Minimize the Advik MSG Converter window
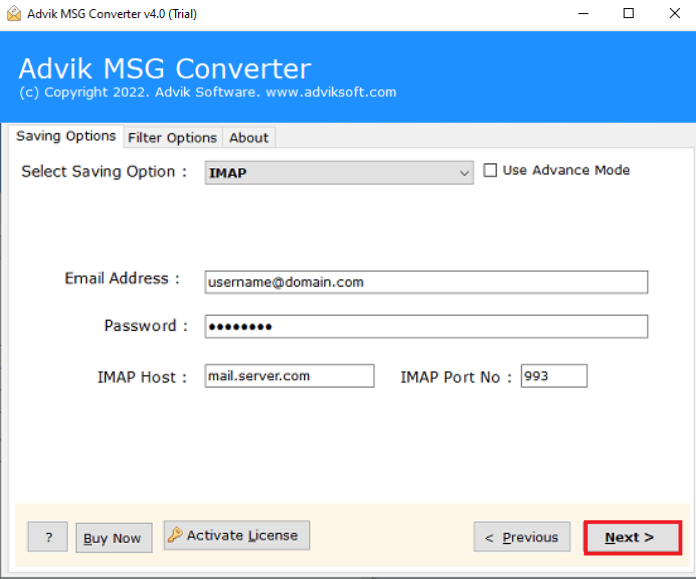 [x=583, y=13]
